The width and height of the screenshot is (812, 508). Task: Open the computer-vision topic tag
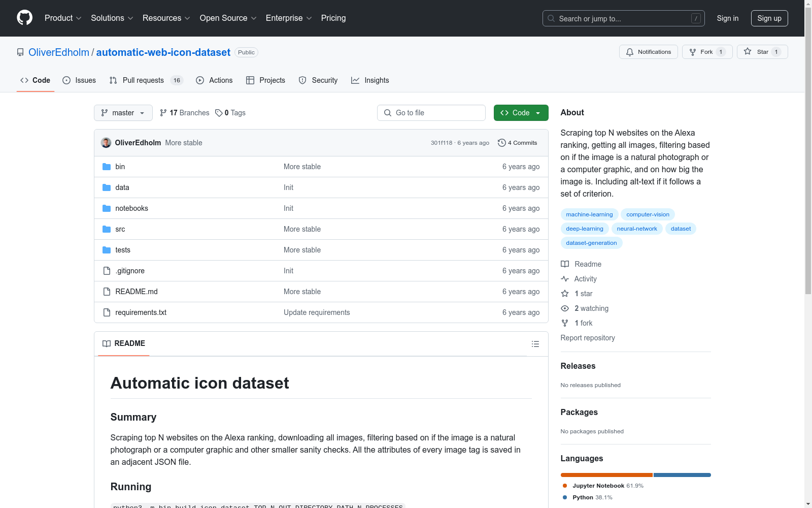[x=648, y=214]
